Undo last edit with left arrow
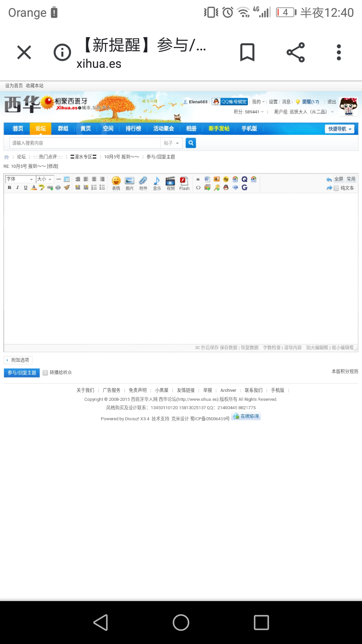The image size is (362, 644). [329, 179]
